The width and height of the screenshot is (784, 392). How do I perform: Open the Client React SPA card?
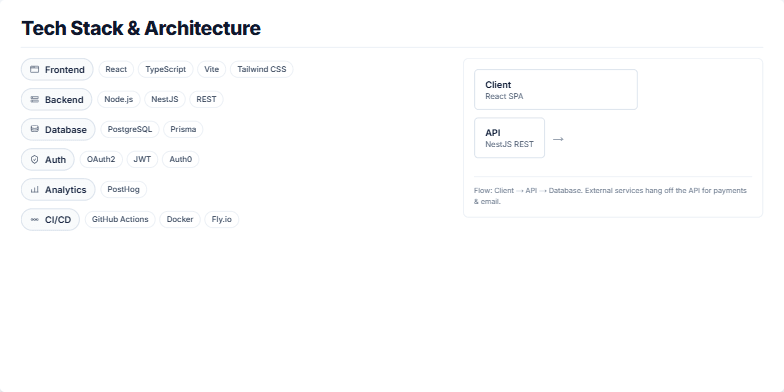click(x=556, y=90)
